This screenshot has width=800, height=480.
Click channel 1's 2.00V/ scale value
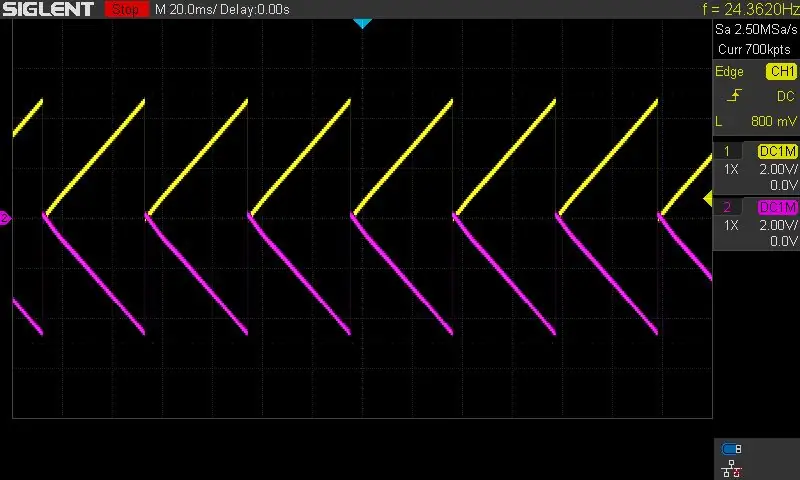(x=778, y=169)
